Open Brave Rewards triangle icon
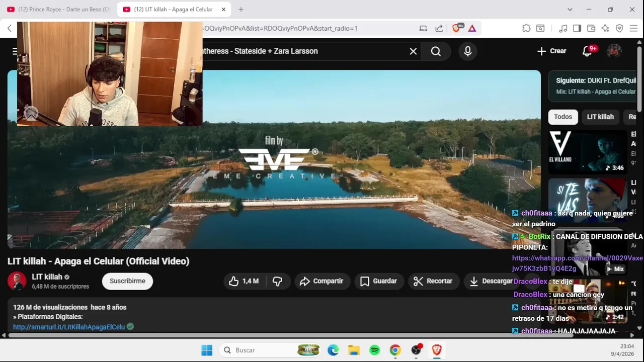 click(x=472, y=28)
